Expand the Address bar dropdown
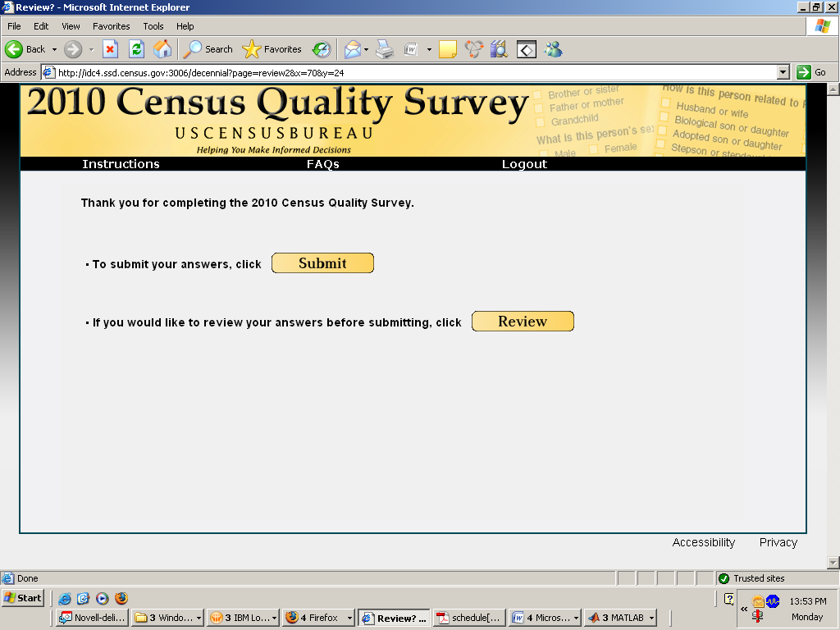This screenshot has width=840, height=630. [x=783, y=72]
